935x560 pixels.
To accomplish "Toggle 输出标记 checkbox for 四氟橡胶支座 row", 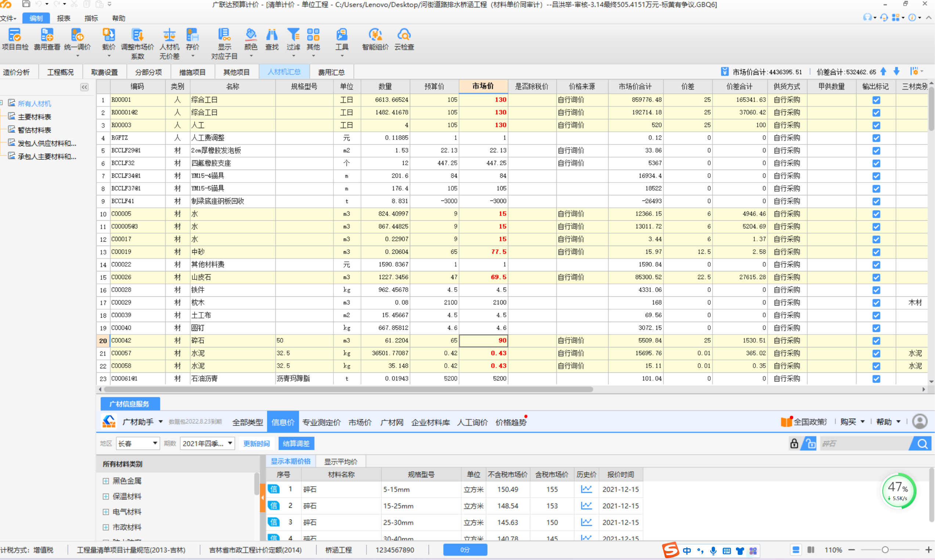I will point(876,163).
